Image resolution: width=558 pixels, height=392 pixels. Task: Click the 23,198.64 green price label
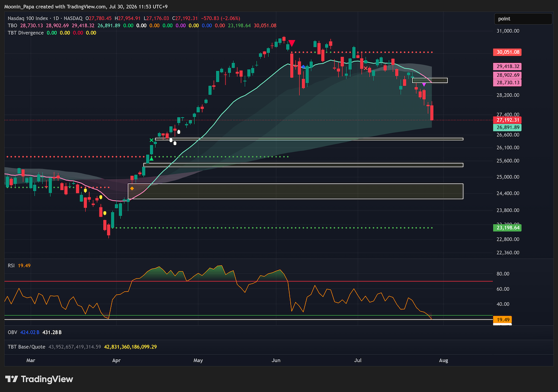click(x=508, y=228)
